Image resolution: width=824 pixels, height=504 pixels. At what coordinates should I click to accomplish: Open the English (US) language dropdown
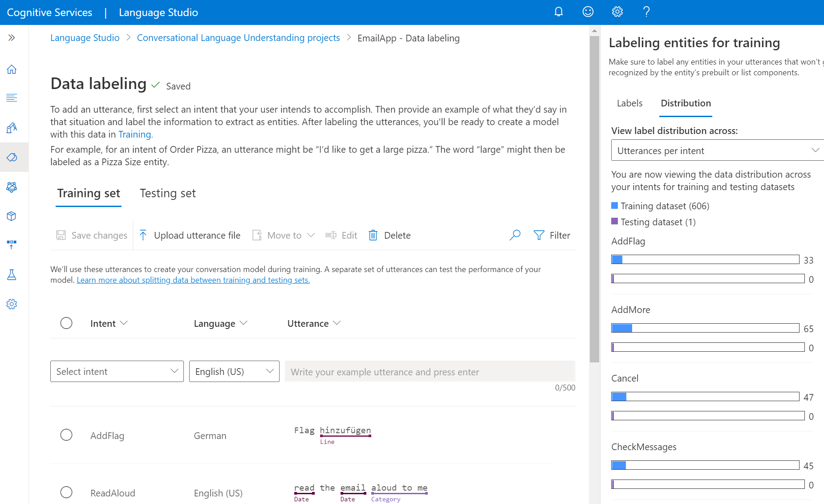[x=234, y=371]
